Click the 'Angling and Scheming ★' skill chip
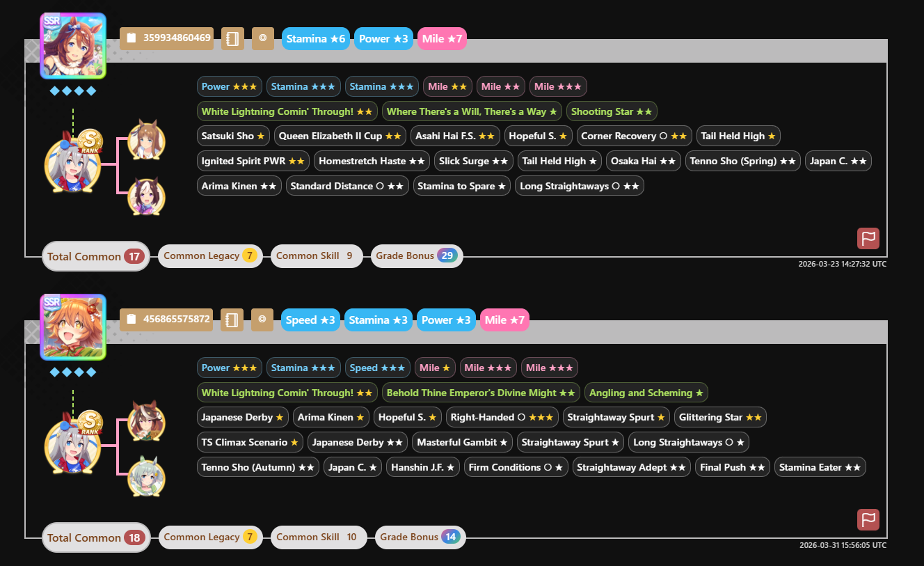The width and height of the screenshot is (924, 566). click(x=646, y=393)
